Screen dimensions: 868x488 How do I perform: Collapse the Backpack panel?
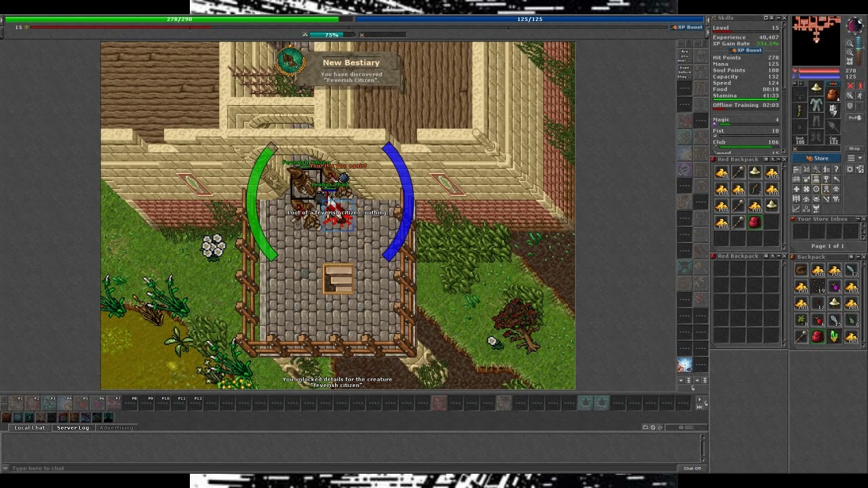(857, 257)
